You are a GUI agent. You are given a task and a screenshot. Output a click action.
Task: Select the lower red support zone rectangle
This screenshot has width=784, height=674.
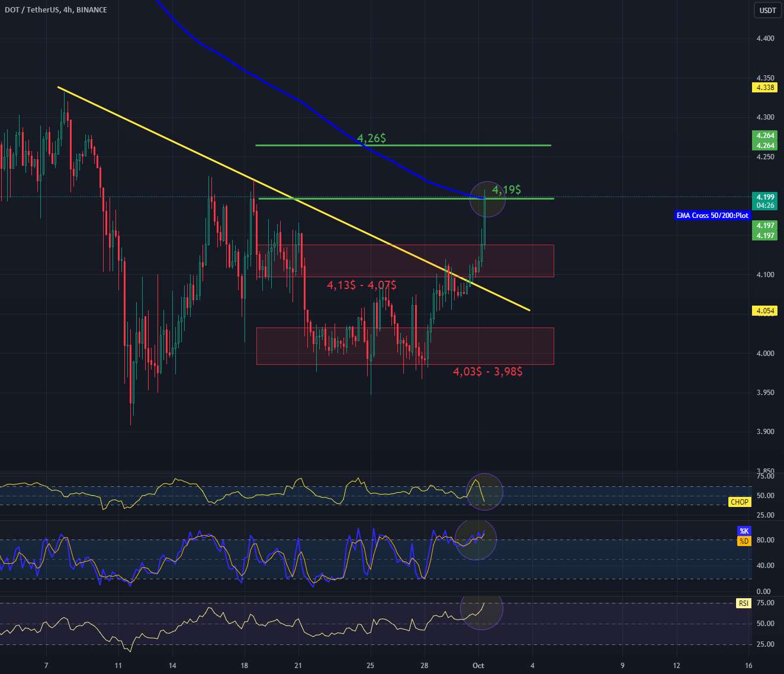(405, 346)
